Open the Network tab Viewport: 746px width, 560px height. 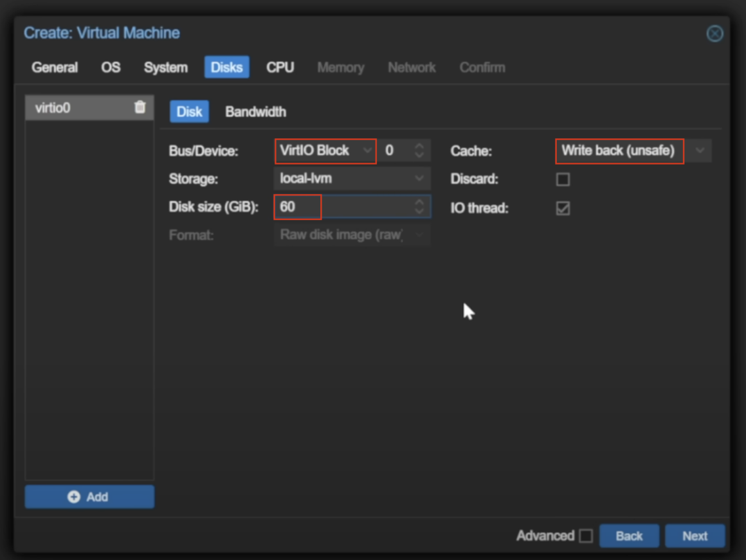click(x=412, y=68)
